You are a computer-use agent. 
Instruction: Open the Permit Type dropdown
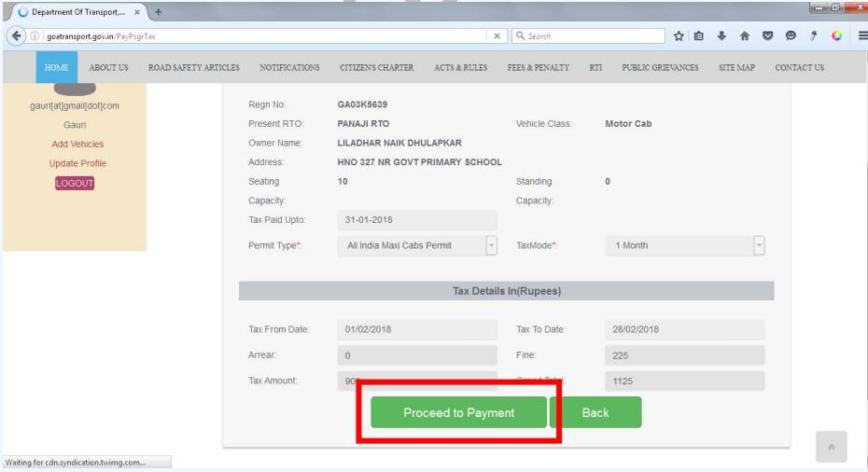(491, 245)
